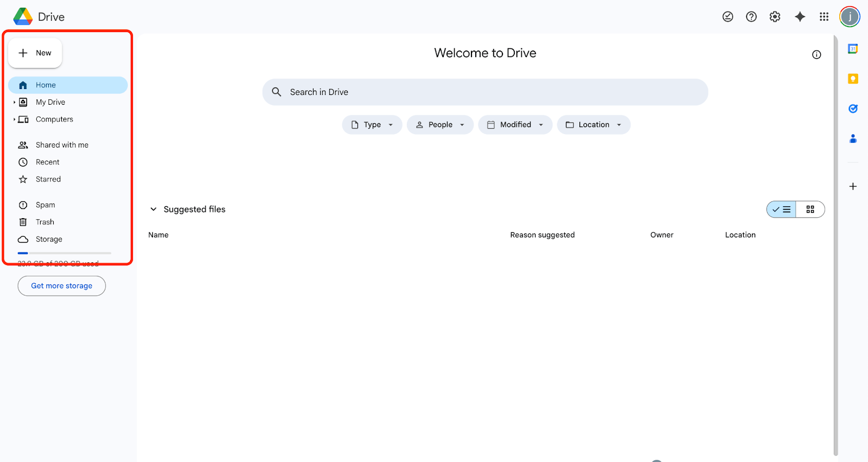Image resolution: width=868 pixels, height=462 pixels.
Task: Click the Recent clock icon
Action: coord(23,162)
